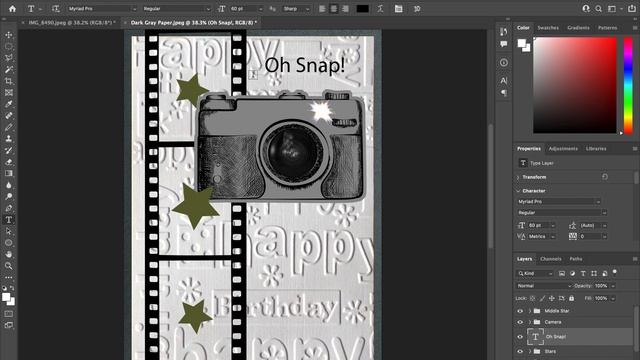This screenshot has width=640, height=360.
Task: Open the Search icon at top right
Action: (598, 9)
